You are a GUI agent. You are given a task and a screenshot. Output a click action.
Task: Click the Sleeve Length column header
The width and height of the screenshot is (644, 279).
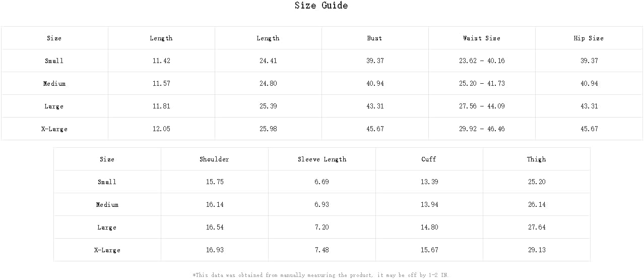322,159
